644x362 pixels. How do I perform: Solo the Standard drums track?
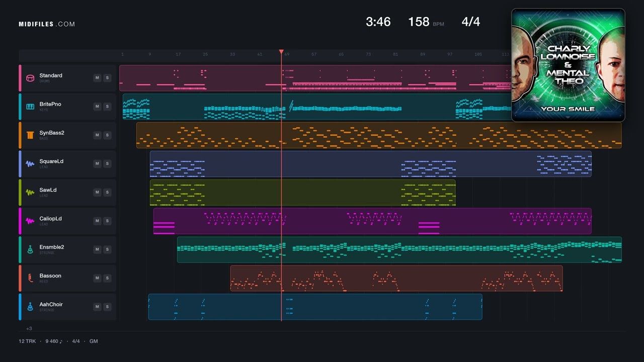click(x=107, y=78)
